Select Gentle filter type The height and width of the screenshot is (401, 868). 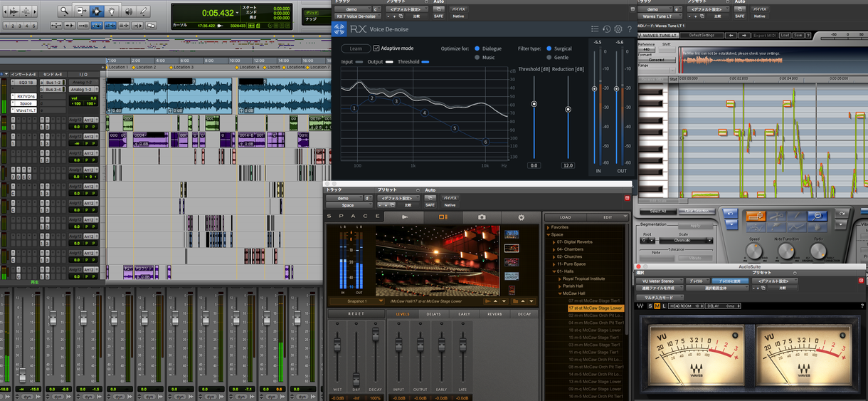[549, 57]
